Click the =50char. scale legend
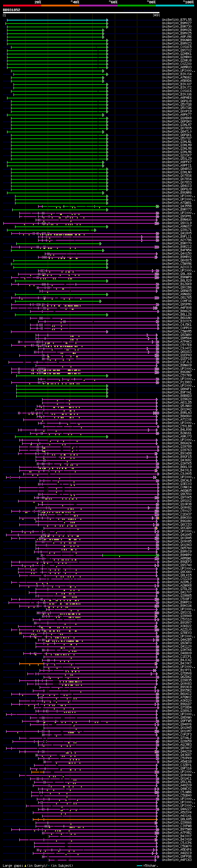 [147, 865]
